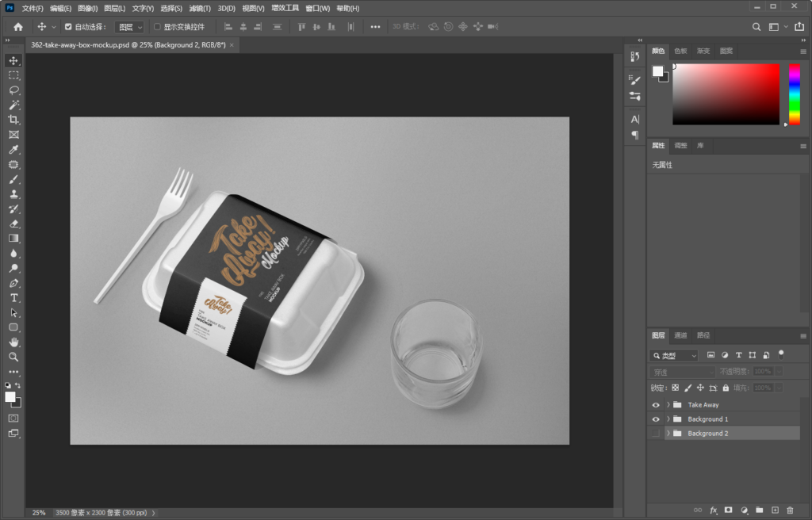Switch to the 调整 tab
The image size is (812, 520).
pyautogui.click(x=680, y=146)
